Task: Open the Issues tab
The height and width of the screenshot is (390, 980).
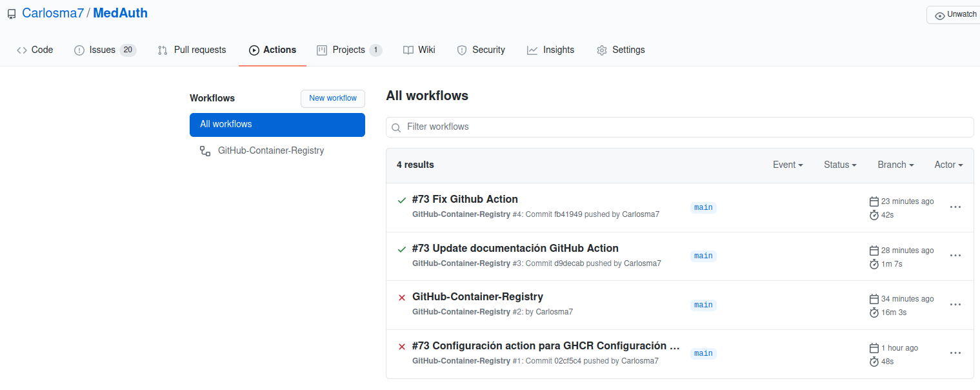Action: pyautogui.click(x=105, y=50)
